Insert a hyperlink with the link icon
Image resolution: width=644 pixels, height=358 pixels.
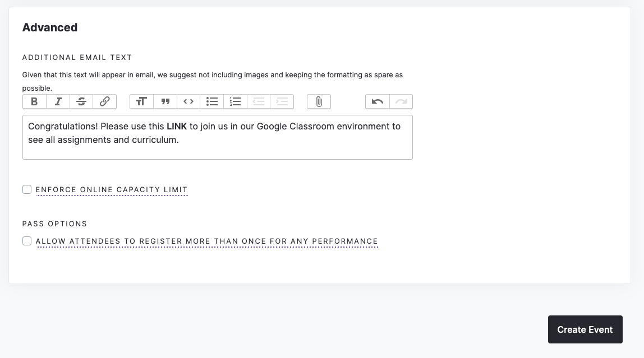[105, 102]
